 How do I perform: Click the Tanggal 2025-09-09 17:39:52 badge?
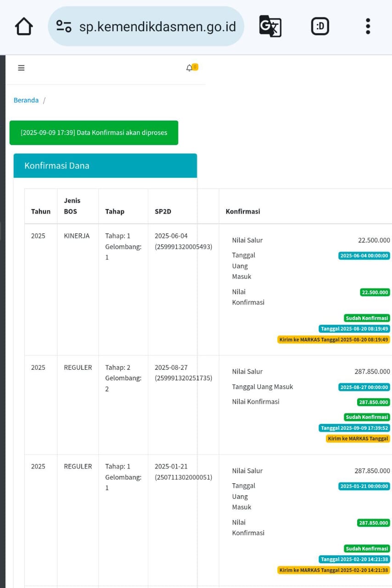click(354, 428)
